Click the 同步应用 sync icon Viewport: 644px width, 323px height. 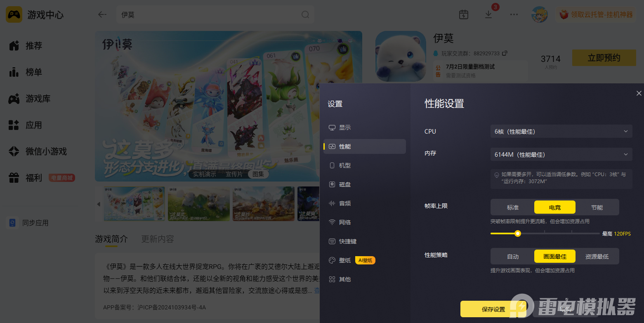pos(13,223)
